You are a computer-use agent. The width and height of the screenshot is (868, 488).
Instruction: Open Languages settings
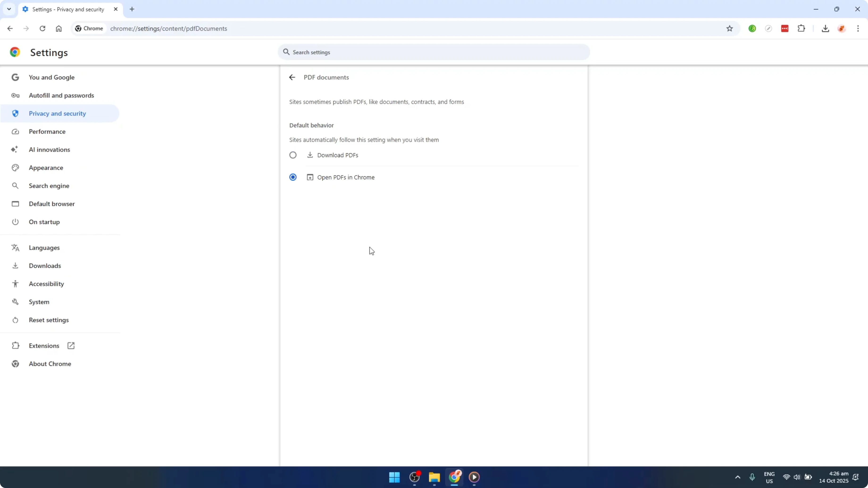pos(60,248)
